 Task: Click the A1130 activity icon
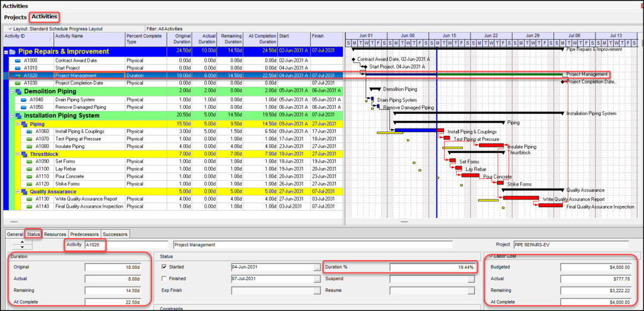pos(29,199)
